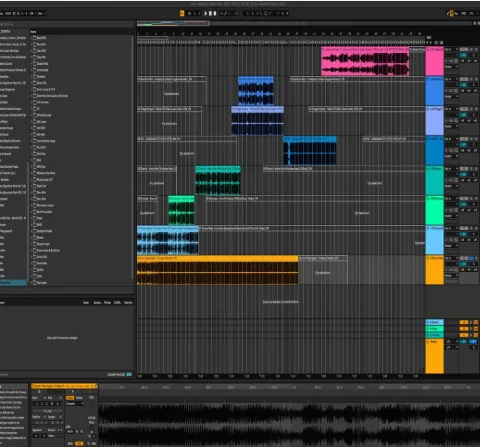Toggle the teal button on the master track

point(464,342)
